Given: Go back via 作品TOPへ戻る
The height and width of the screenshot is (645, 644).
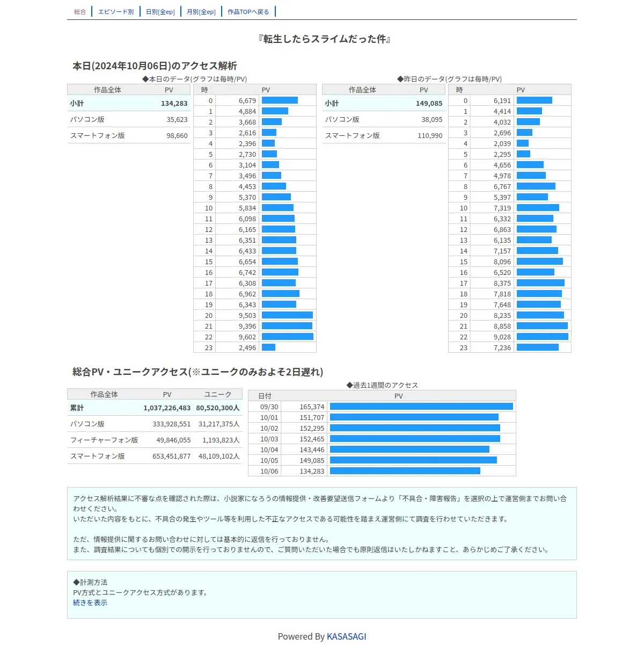Looking at the screenshot, I should click(248, 12).
